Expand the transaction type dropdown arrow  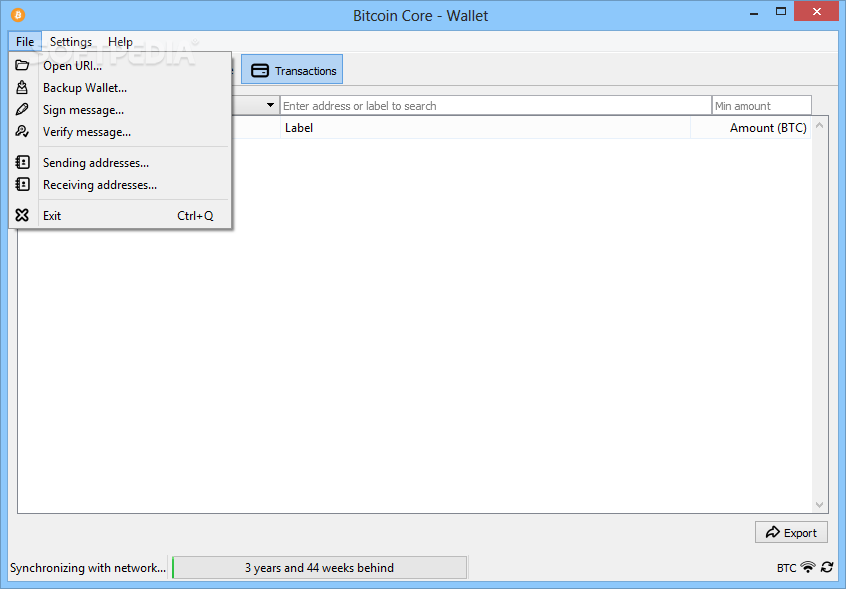point(270,105)
